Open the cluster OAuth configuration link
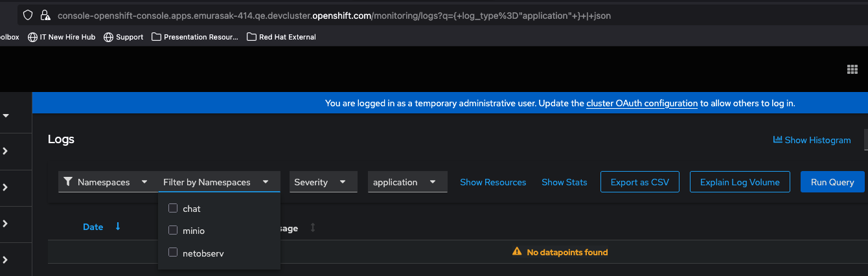The width and height of the screenshot is (868, 276). click(642, 103)
